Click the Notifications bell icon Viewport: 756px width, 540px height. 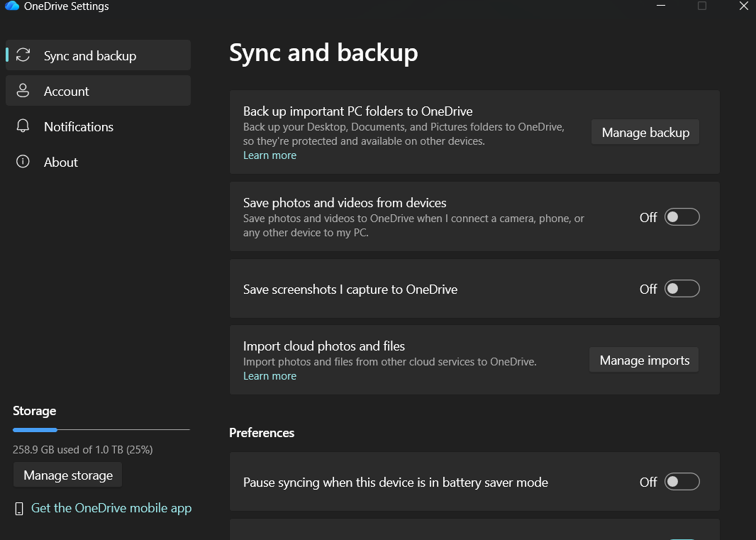tap(23, 126)
